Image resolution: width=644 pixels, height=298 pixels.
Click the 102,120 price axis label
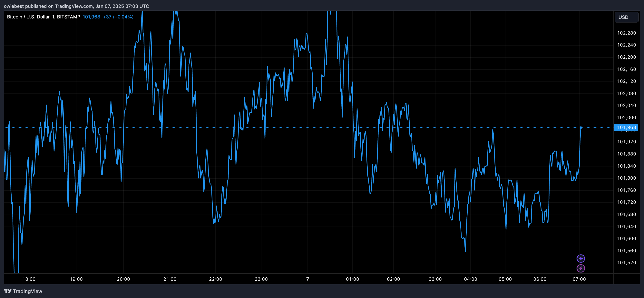tap(627, 81)
